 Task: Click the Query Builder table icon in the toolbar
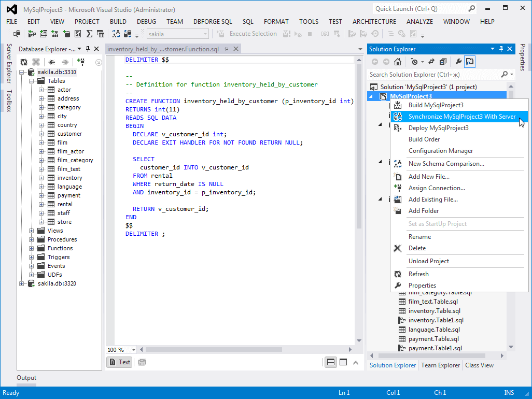pos(101,34)
